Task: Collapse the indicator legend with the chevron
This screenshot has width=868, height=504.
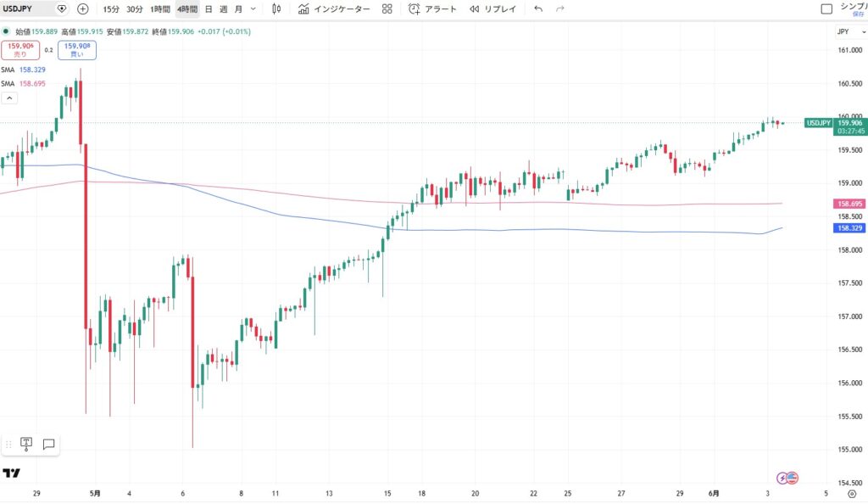Action: pyautogui.click(x=9, y=98)
